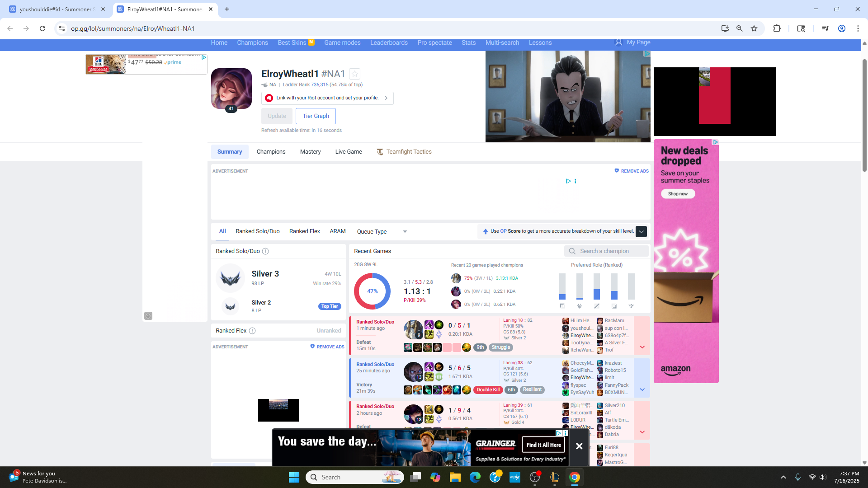
Task: Show hidden system tray icons
Action: click(783, 477)
